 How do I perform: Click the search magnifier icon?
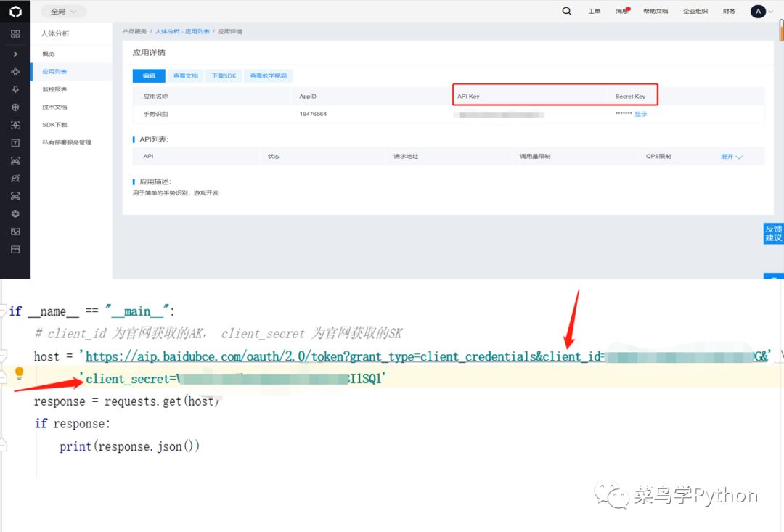[566, 11]
